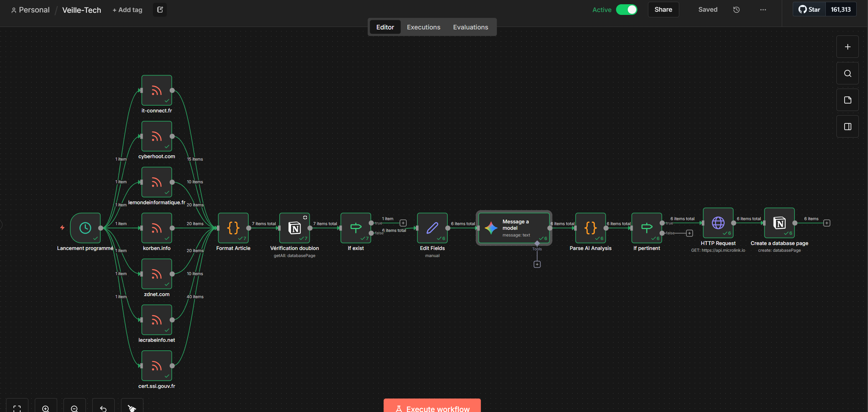Open the three-dot options menu

click(x=763, y=10)
